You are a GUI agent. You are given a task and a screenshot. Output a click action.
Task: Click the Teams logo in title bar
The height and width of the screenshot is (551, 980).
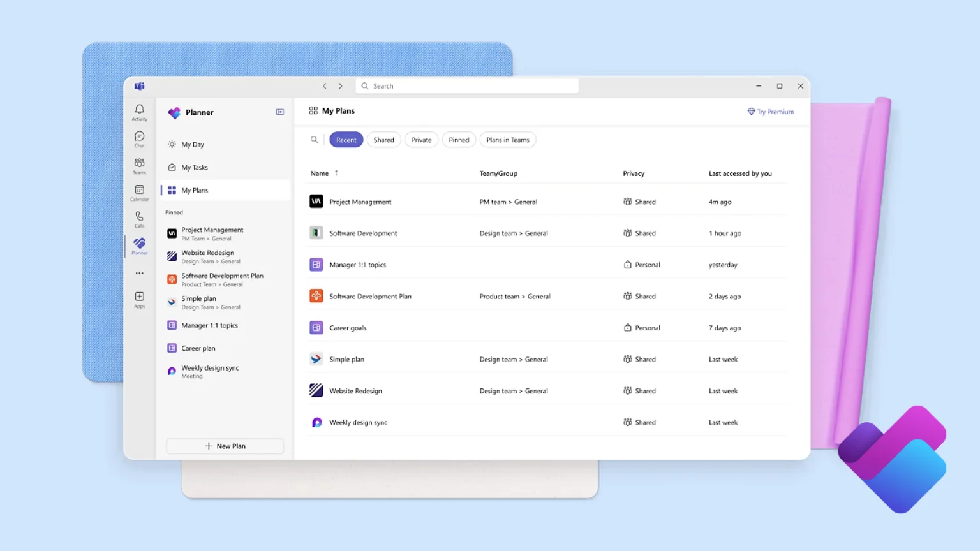(x=139, y=86)
